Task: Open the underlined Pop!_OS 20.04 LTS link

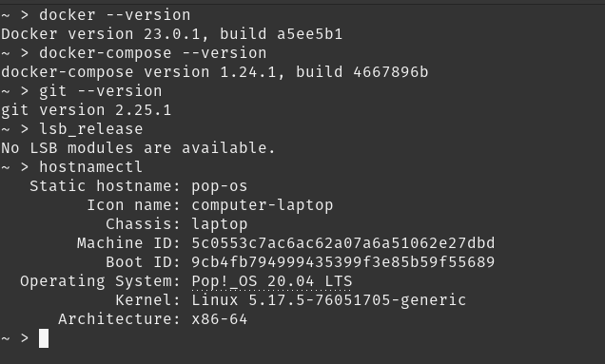Action: click(272, 281)
